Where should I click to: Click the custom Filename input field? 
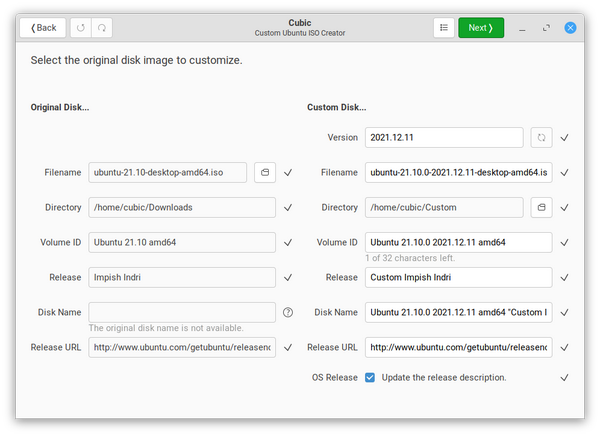tap(458, 172)
